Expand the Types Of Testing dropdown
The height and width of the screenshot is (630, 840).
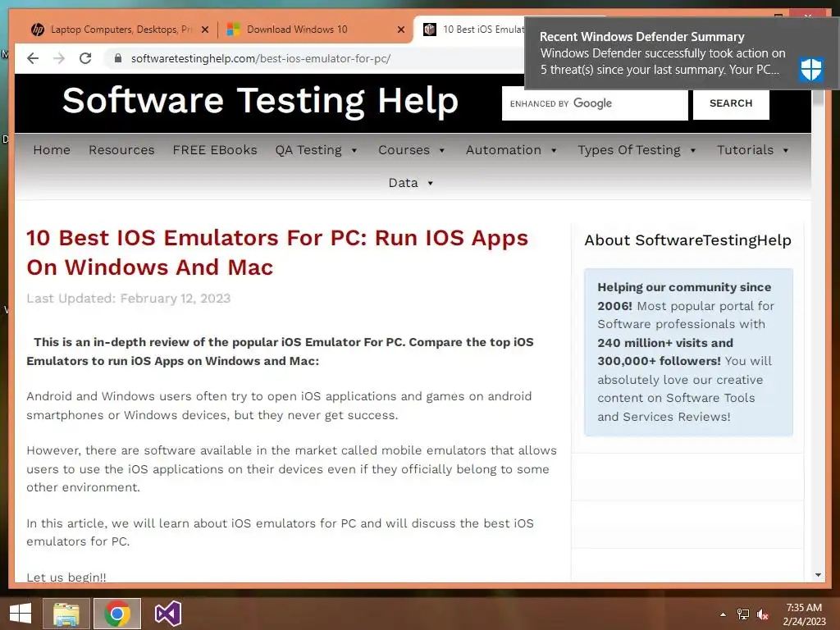[637, 150]
